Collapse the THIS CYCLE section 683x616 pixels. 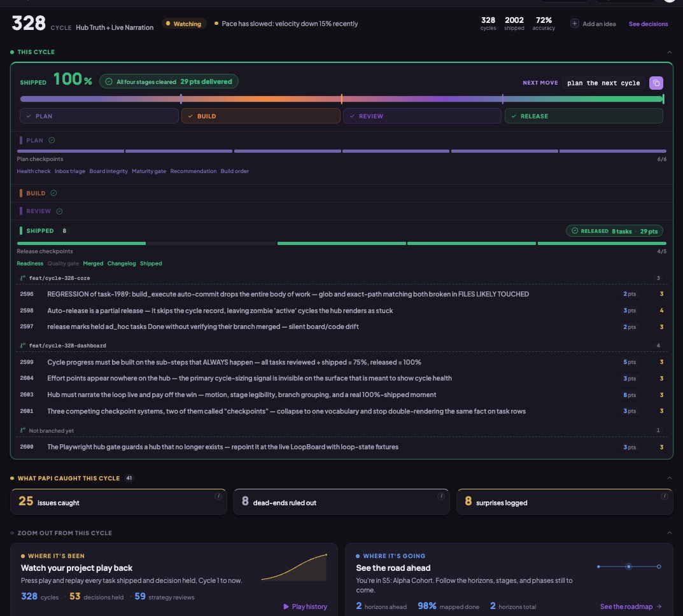tap(670, 52)
